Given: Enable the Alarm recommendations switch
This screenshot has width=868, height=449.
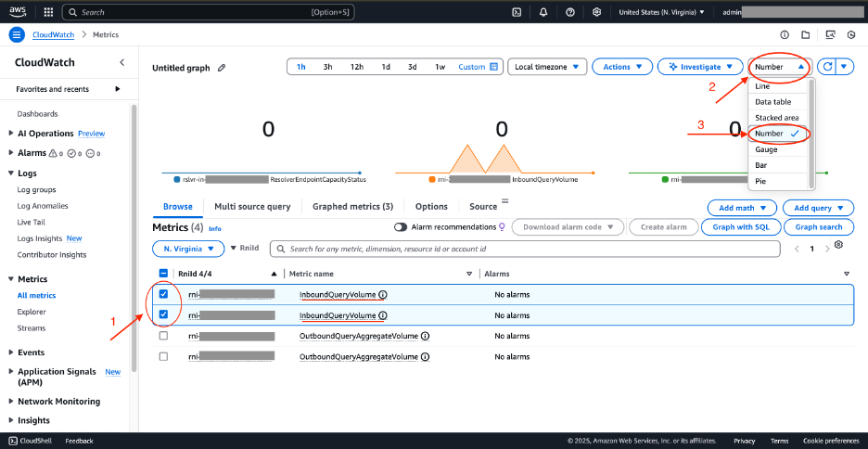Looking at the screenshot, I should 401,227.
